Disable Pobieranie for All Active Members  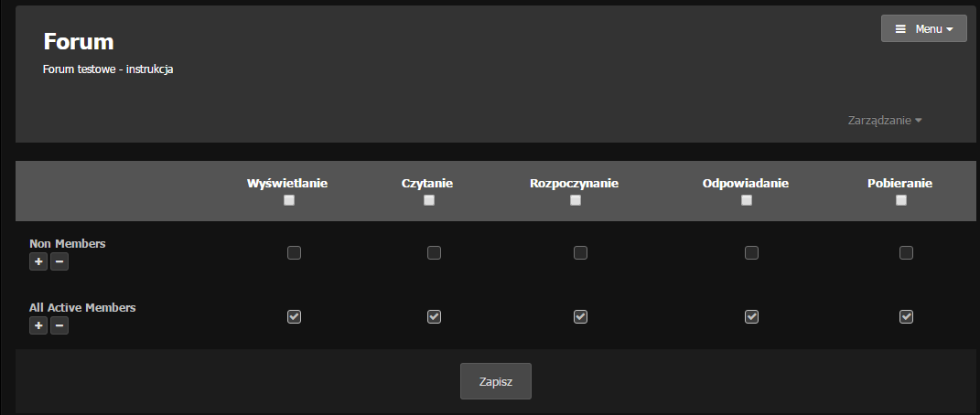[x=906, y=317]
